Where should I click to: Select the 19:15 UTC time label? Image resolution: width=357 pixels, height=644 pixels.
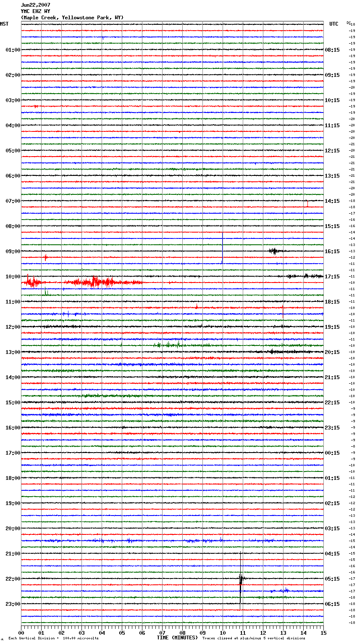point(332,327)
